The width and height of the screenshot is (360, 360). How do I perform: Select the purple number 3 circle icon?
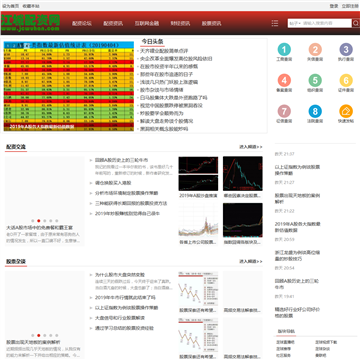pyautogui.click(x=346, y=50)
